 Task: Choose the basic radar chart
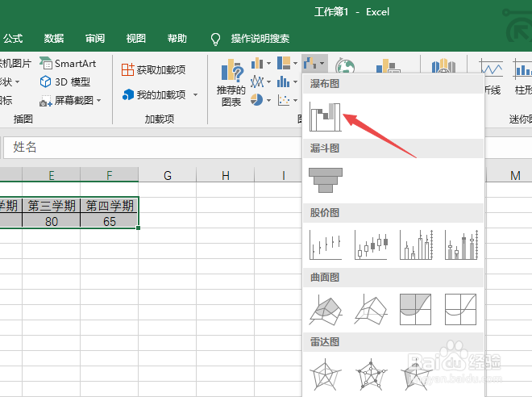tap(326, 374)
